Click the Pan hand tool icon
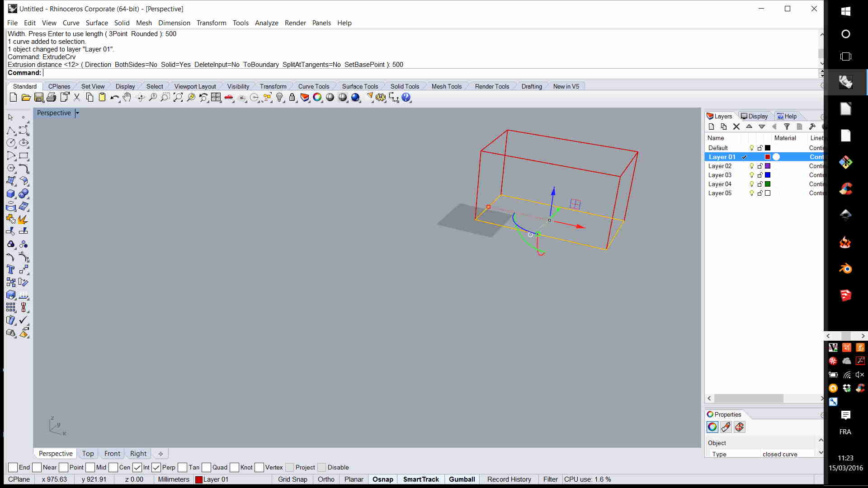Viewport: 868px width, 488px height. click(127, 97)
